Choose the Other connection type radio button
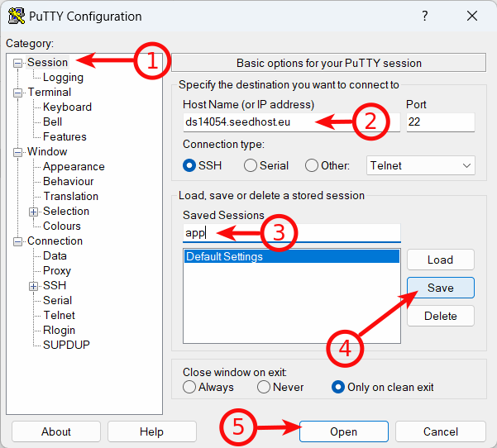 [x=312, y=165]
